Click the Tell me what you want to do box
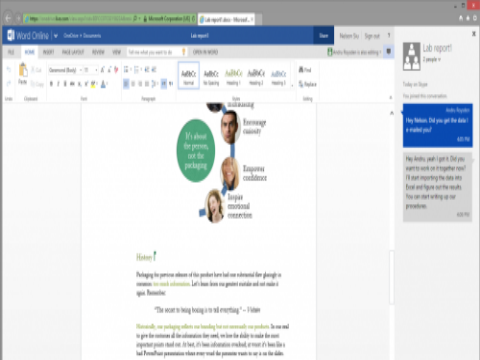The height and width of the screenshot is (360, 480). [x=153, y=52]
